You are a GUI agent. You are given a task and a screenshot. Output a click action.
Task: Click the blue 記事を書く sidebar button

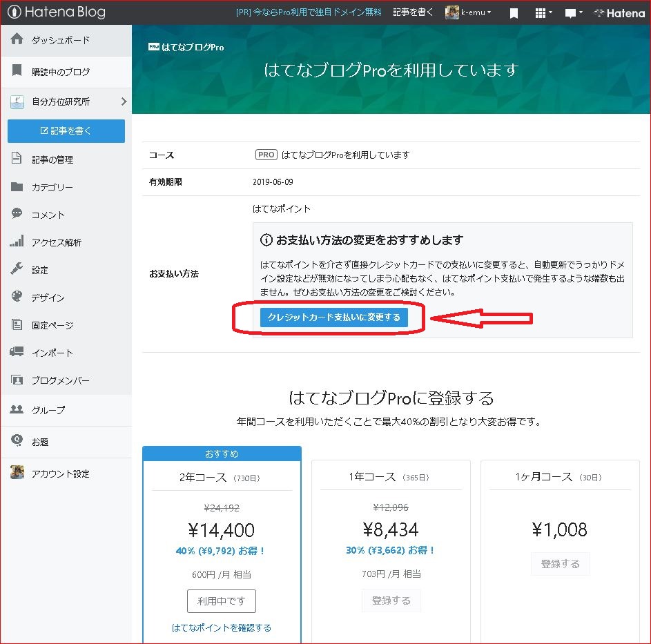pyautogui.click(x=66, y=130)
